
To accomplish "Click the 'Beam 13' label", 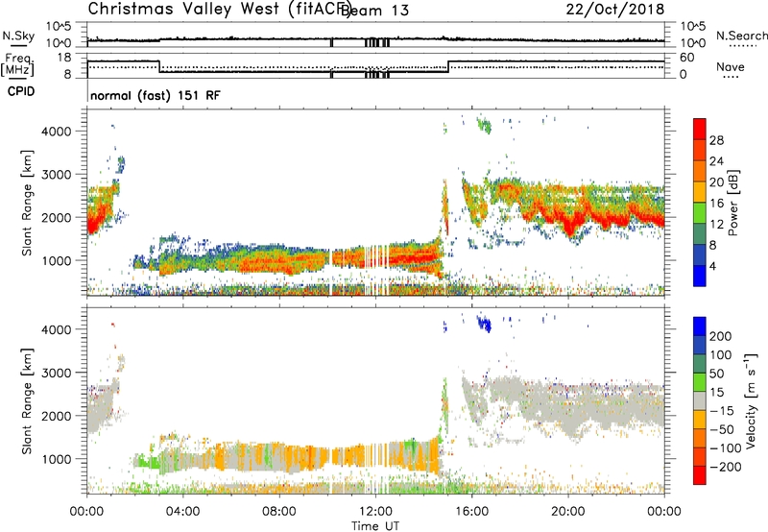I will (x=374, y=11).
